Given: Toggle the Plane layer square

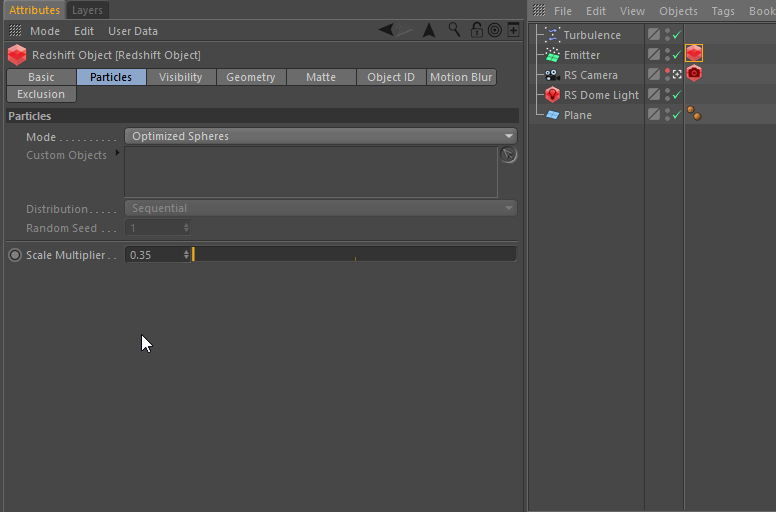Looking at the screenshot, I should 654,114.
